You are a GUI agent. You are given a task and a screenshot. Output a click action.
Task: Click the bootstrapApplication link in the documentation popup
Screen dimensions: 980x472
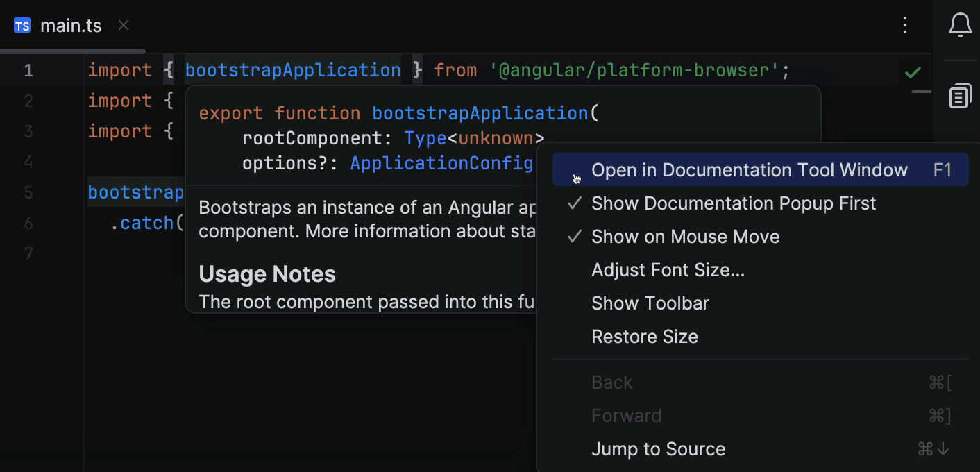coord(480,112)
